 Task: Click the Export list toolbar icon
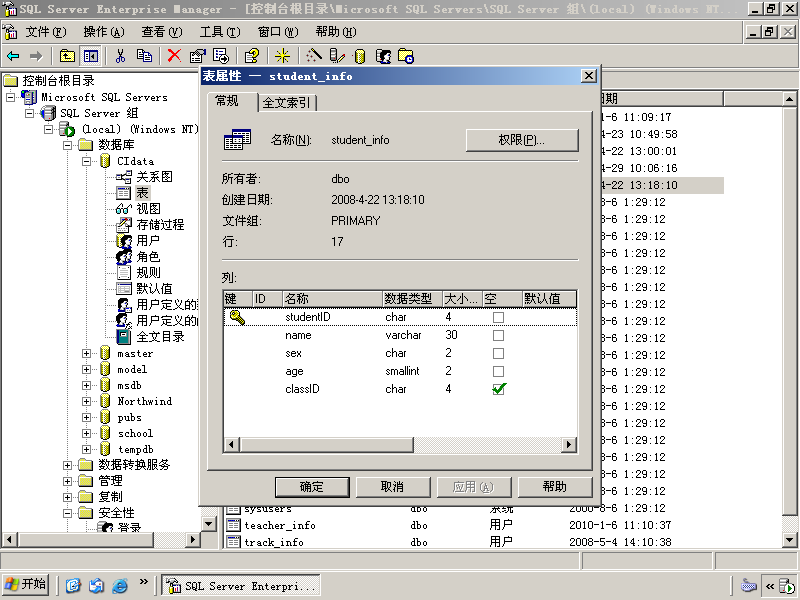221,56
